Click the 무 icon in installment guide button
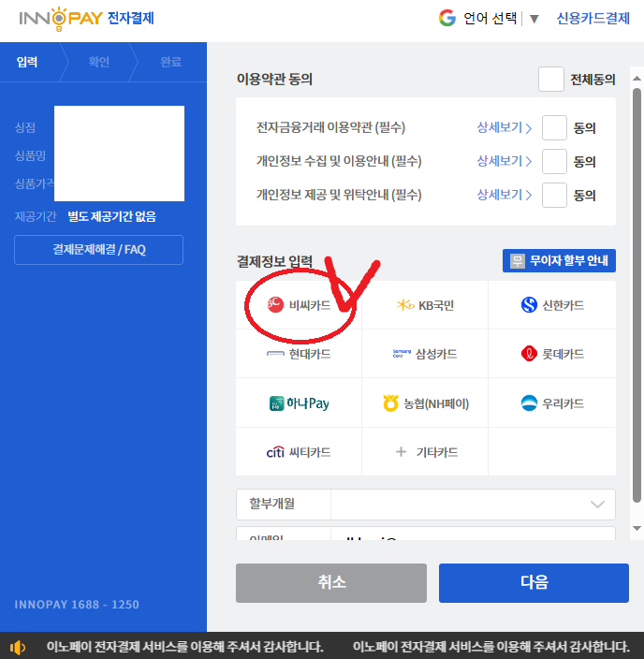The width and height of the screenshot is (644, 659). coord(517,260)
